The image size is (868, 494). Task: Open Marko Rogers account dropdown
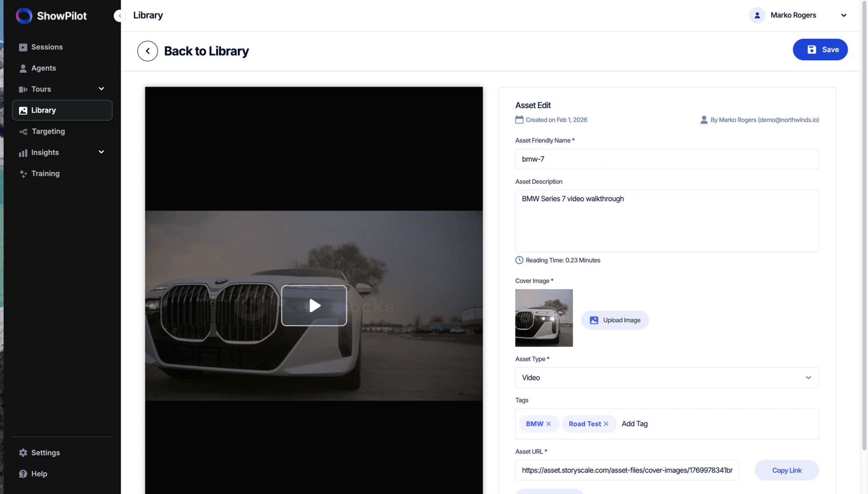pos(843,15)
